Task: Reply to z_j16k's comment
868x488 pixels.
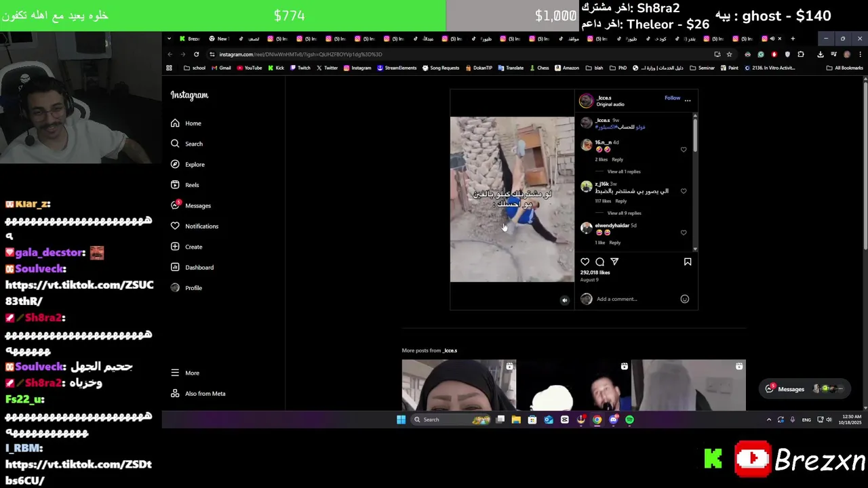Action: (x=620, y=201)
